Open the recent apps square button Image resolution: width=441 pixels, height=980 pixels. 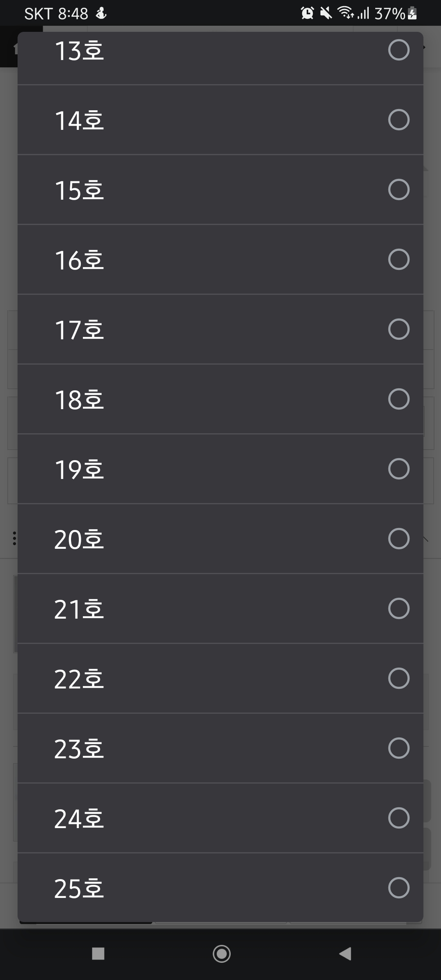click(98, 954)
